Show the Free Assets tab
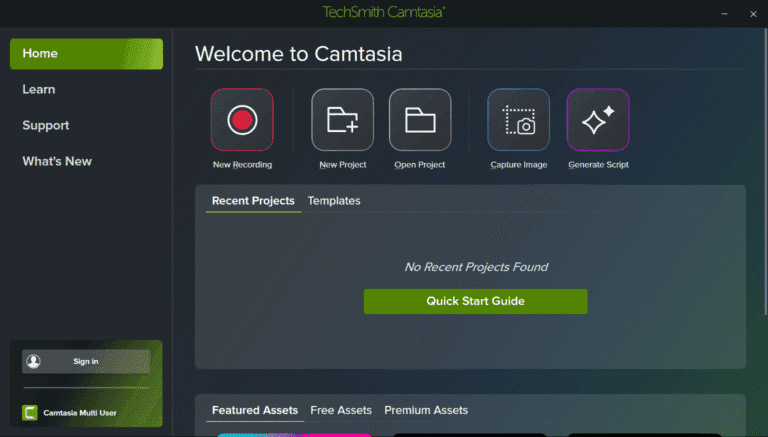Image resolution: width=768 pixels, height=437 pixels. point(341,411)
